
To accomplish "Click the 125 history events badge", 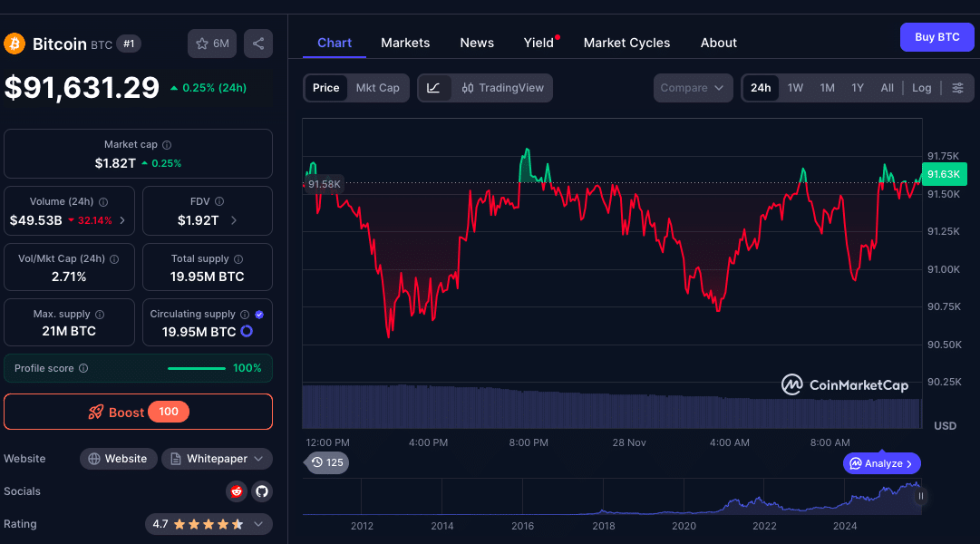I will coord(327,462).
